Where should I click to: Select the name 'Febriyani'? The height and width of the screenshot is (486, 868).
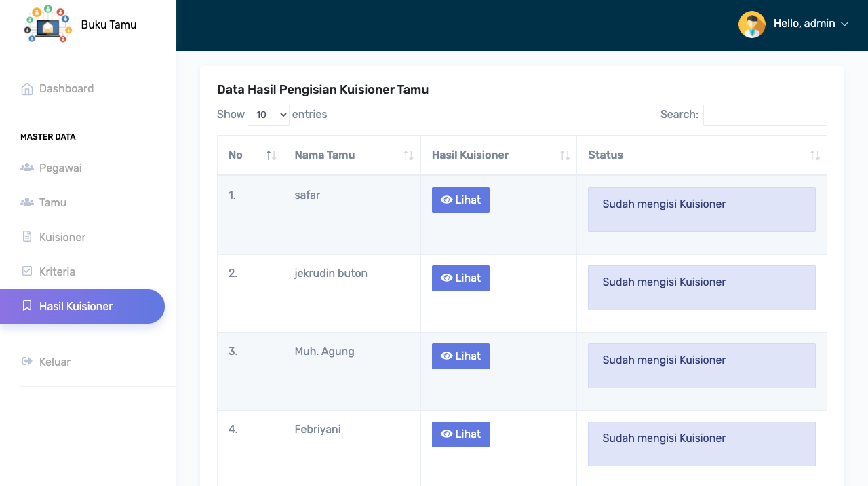[x=317, y=429]
